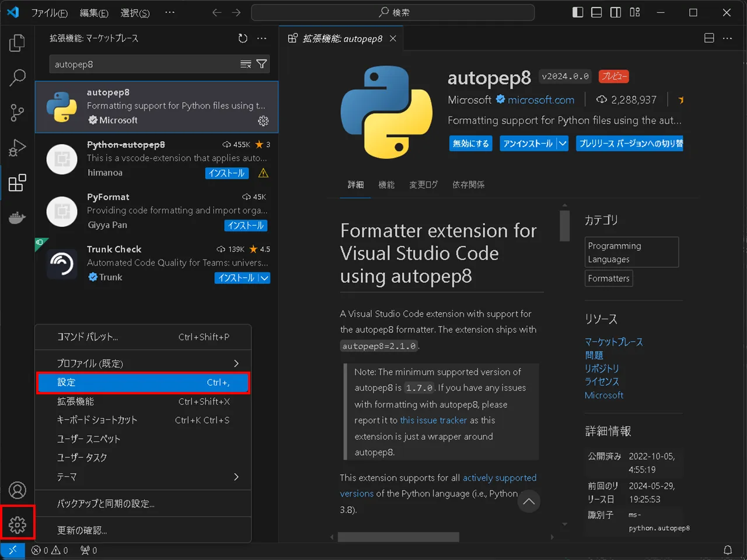Viewport: 747px width, 560px height.
Task: Open the Marketplace resource link
Action: point(613,342)
